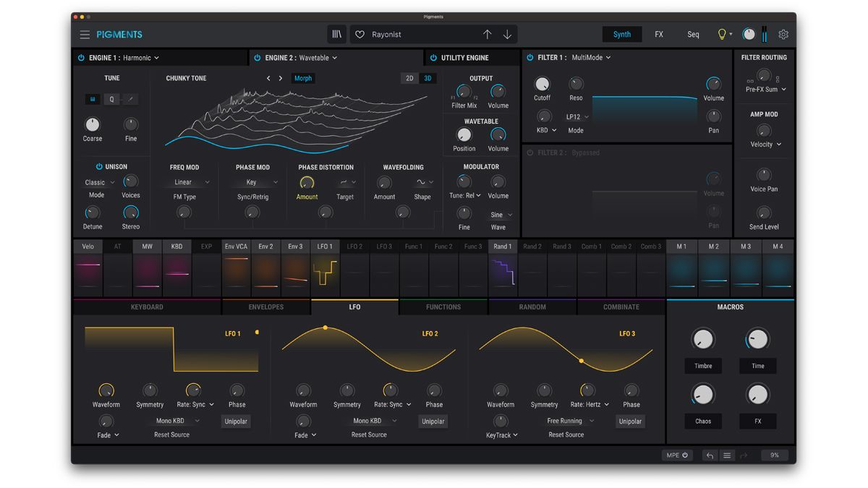Toggle Utility Engine power button
The height and width of the screenshot is (488, 868).
pos(433,58)
